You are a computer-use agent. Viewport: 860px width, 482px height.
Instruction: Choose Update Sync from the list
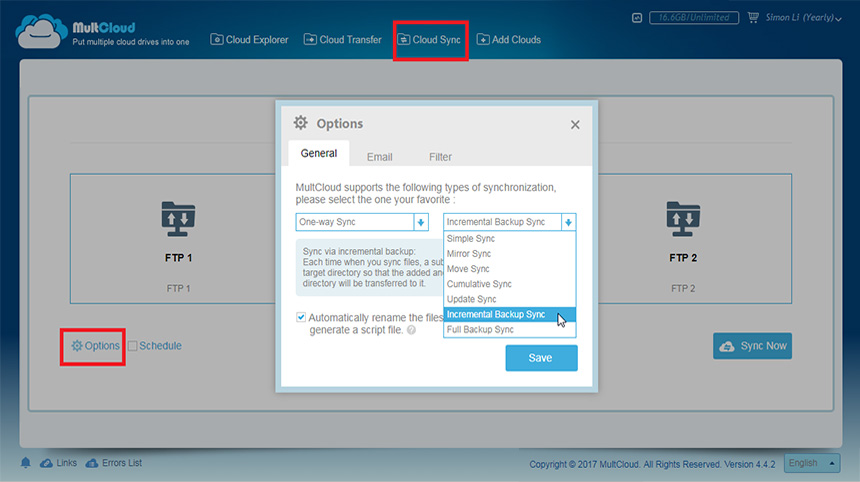point(510,299)
